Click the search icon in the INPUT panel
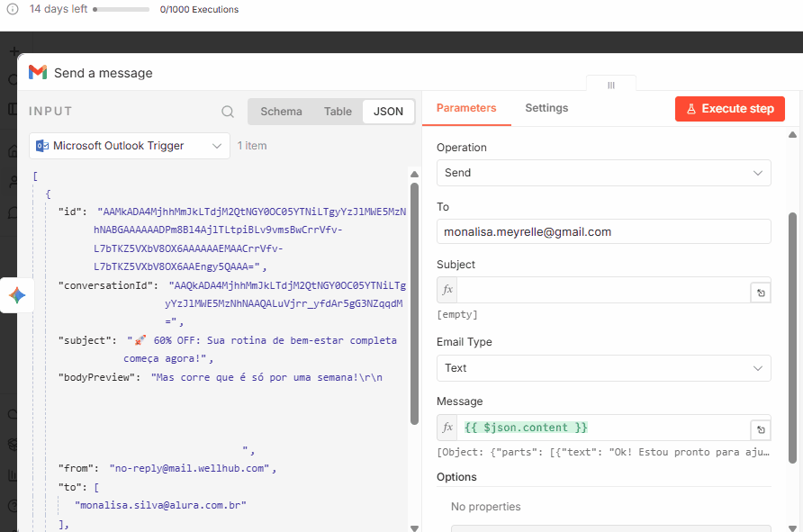 228,112
